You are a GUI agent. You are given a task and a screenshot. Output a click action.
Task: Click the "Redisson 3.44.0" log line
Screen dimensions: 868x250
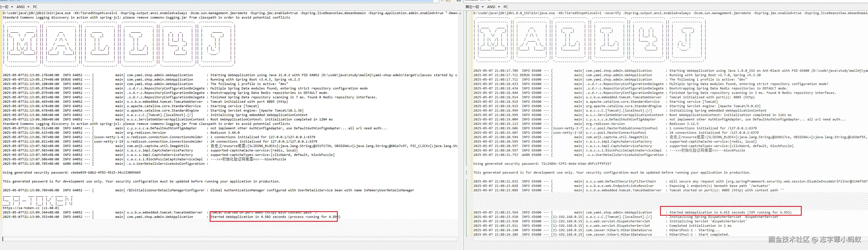click(x=121, y=133)
